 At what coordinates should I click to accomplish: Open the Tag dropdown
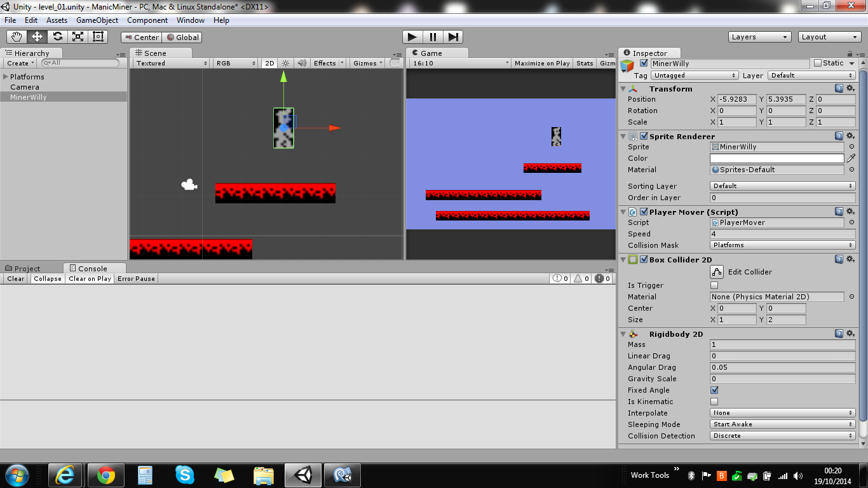[x=695, y=75]
